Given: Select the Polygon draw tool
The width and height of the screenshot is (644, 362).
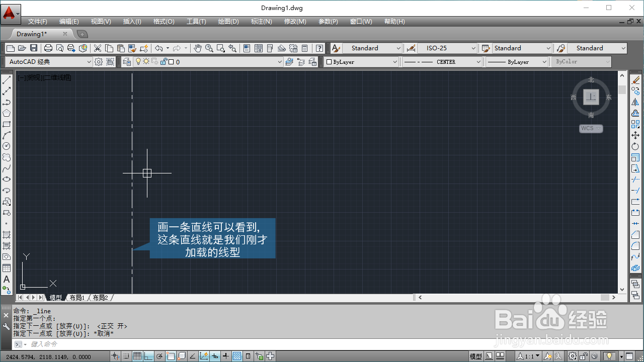Looking at the screenshot, I should coord(7,113).
